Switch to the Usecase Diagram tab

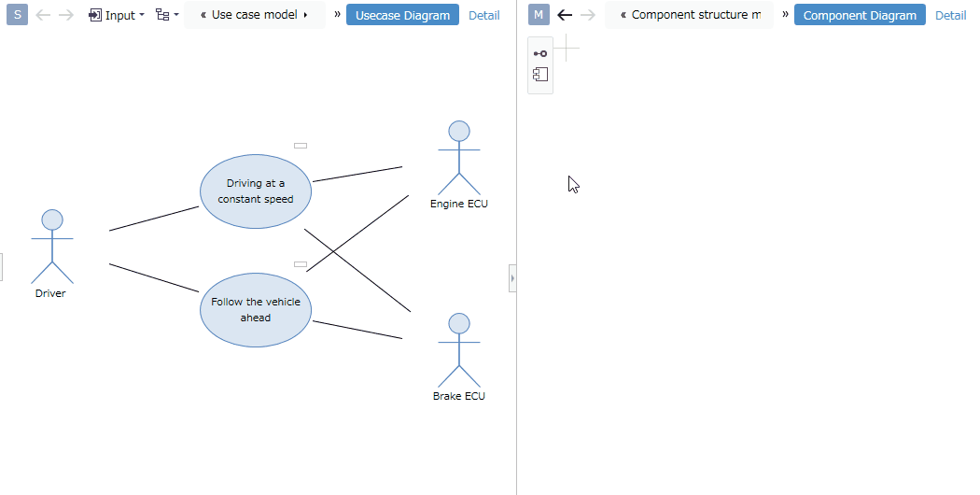[x=402, y=15]
